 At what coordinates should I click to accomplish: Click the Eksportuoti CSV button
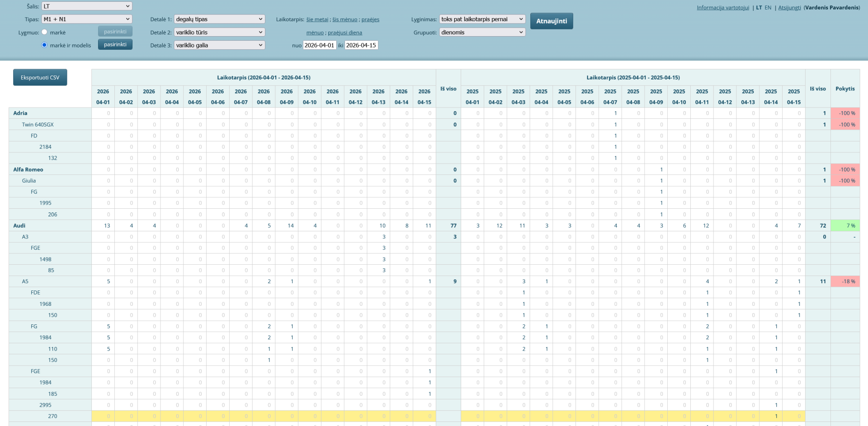tap(40, 77)
